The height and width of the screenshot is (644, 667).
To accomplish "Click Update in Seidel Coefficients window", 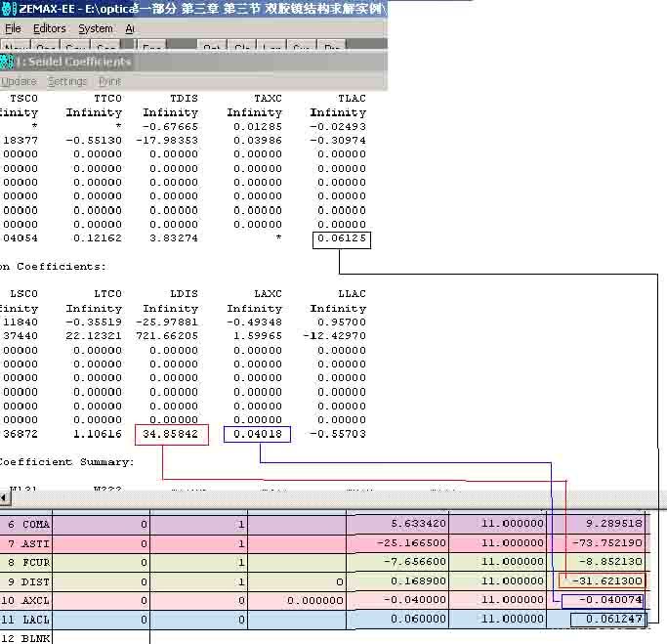I will coord(19,81).
